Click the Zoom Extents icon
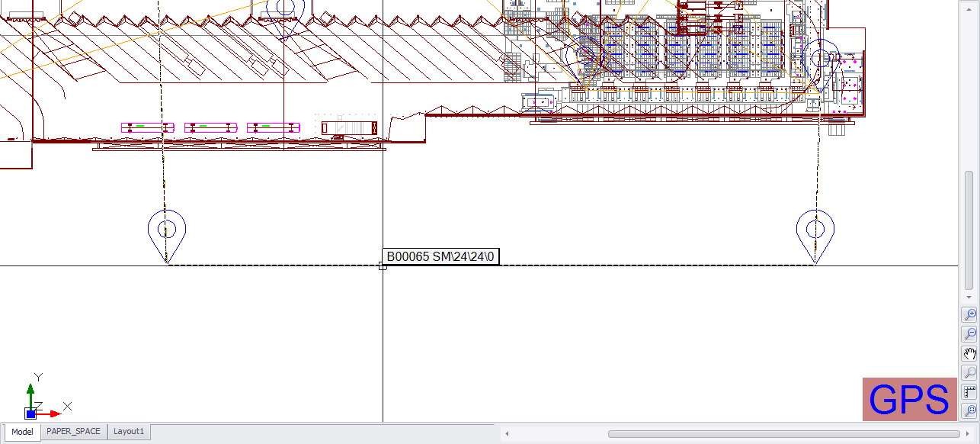 point(970,412)
